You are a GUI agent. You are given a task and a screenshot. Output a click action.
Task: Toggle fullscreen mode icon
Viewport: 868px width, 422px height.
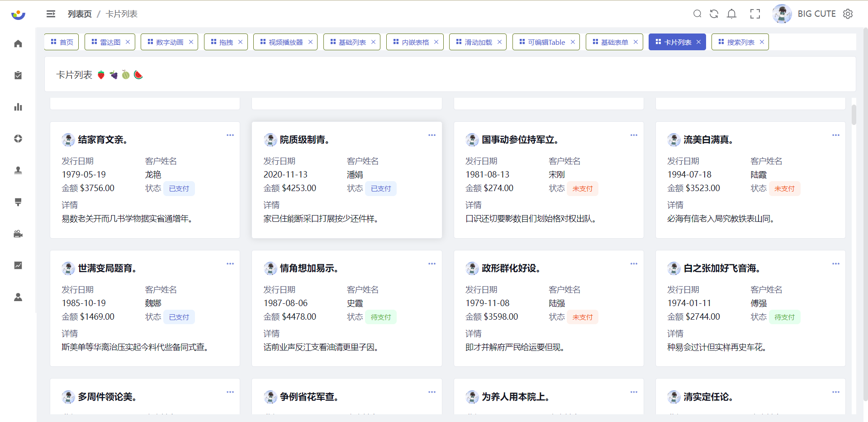pyautogui.click(x=755, y=14)
